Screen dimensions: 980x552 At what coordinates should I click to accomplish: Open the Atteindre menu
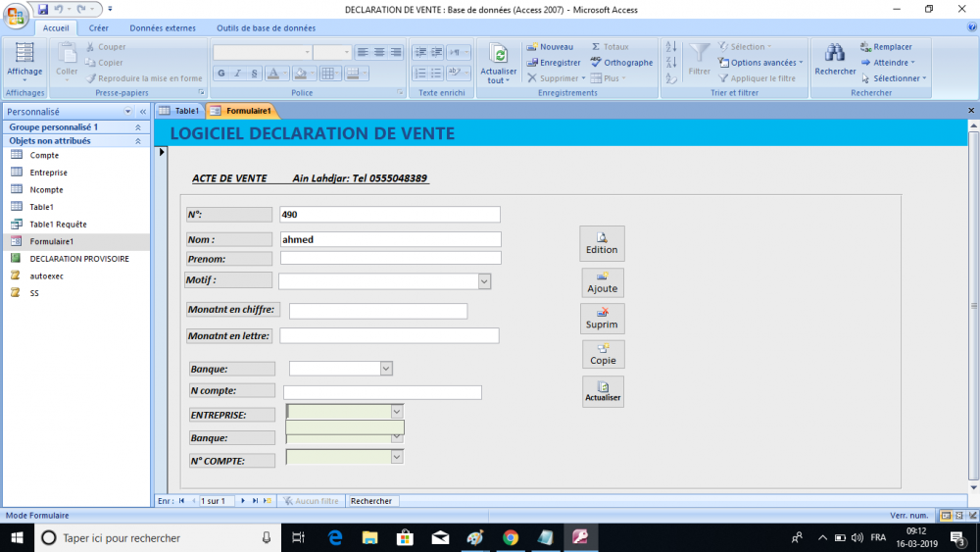tap(888, 63)
